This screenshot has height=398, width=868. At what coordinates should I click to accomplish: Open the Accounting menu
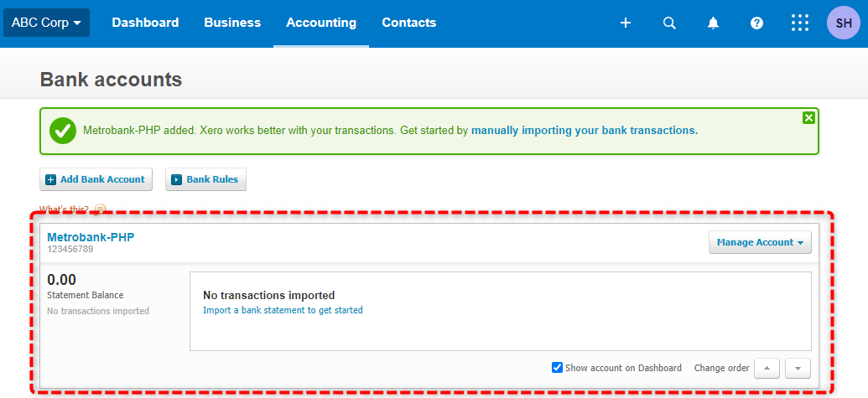tap(321, 23)
